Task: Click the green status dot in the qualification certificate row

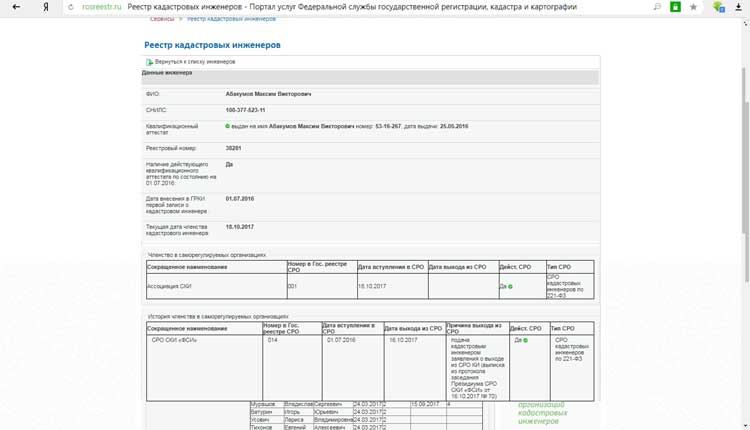Action: point(228,126)
